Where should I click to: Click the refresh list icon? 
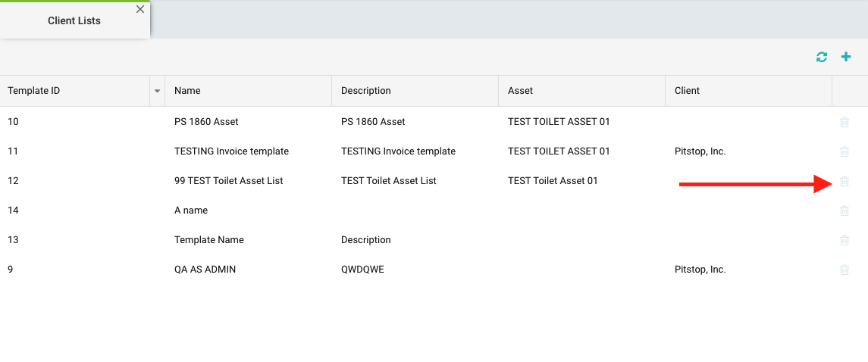click(822, 57)
